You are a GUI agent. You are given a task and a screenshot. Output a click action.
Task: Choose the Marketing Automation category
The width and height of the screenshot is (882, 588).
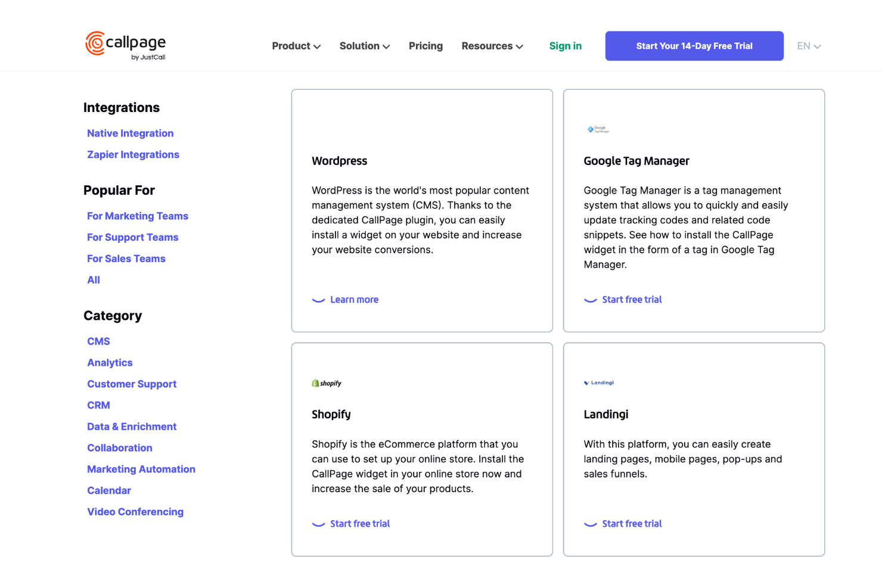coord(141,469)
